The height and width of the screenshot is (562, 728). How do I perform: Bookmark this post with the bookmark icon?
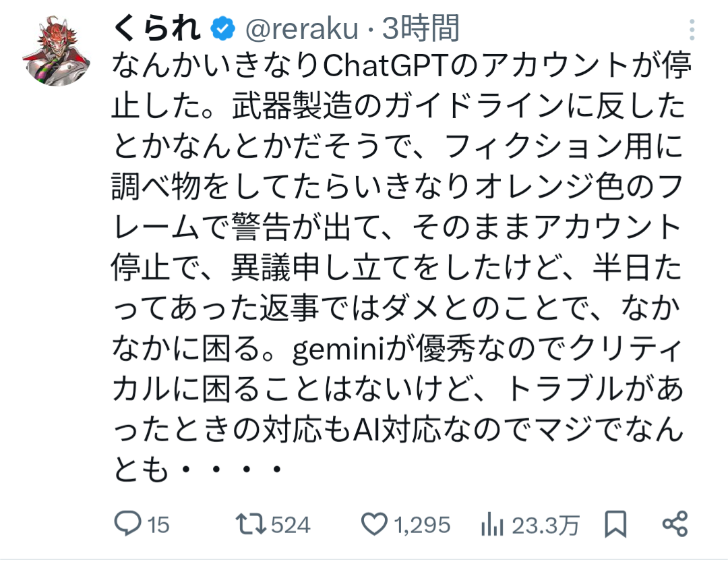pos(615,524)
